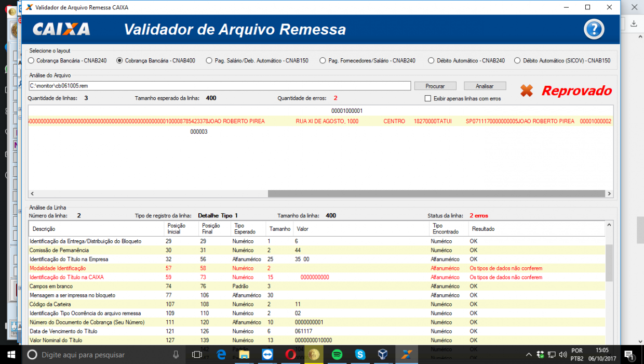Select Débito Automático - CNAB240 option

(466, 60)
